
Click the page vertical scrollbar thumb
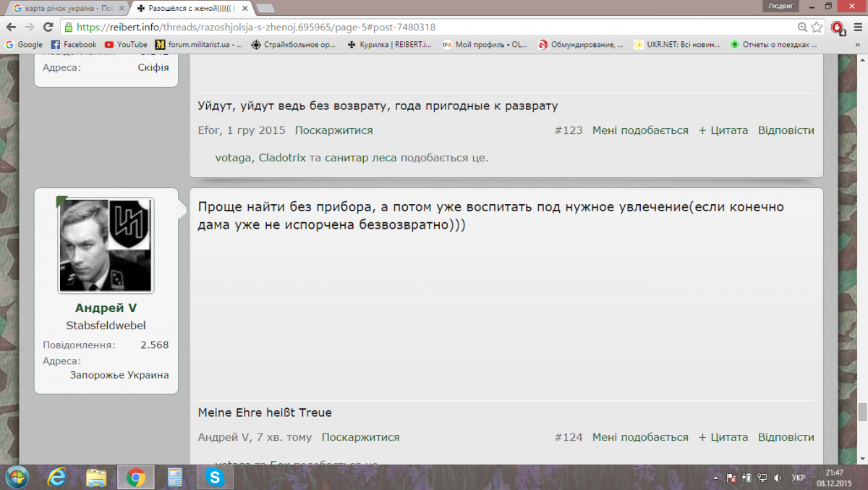point(862,412)
